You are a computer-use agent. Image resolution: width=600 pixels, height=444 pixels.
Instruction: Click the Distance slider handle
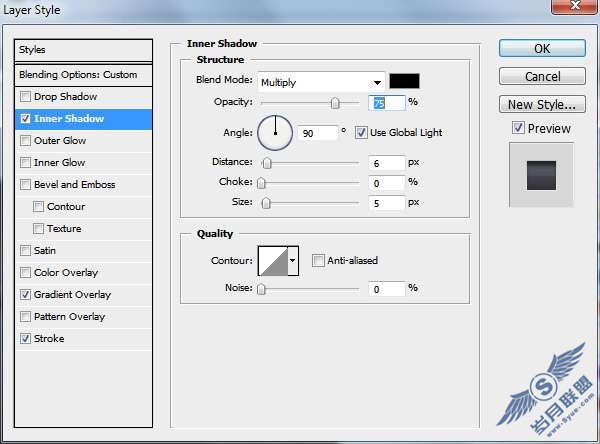(267, 163)
